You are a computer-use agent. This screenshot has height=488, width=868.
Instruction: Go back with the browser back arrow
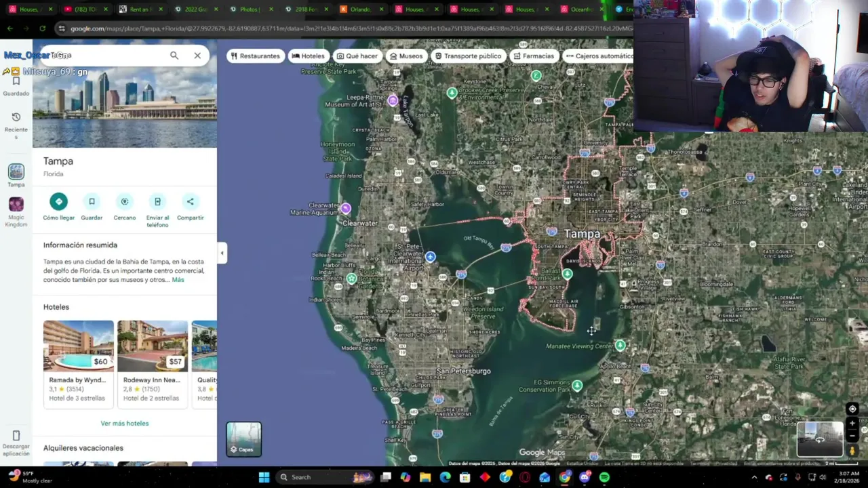pyautogui.click(x=9, y=28)
